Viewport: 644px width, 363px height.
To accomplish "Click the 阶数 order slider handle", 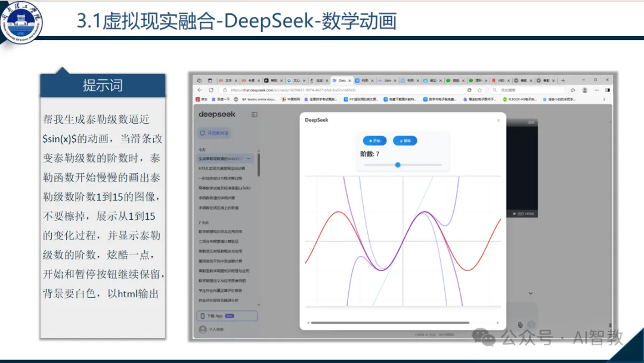I will point(398,165).
